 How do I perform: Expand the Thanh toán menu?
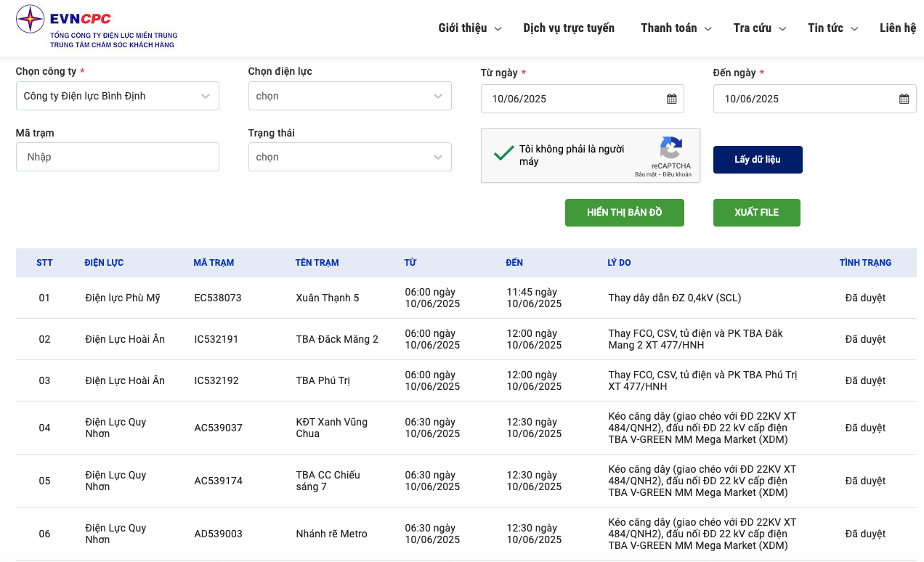[676, 28]
